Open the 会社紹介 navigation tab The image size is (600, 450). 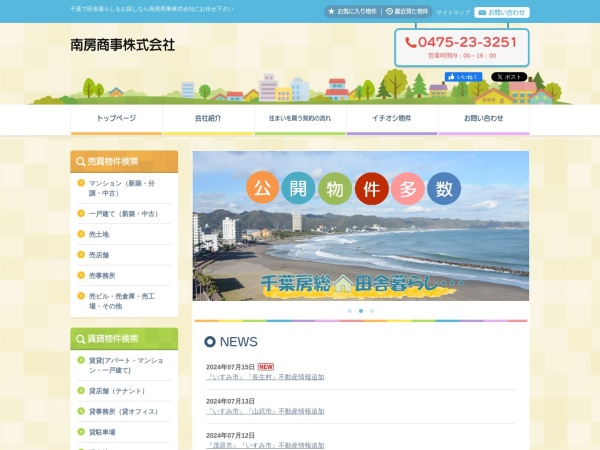point(208,119)
